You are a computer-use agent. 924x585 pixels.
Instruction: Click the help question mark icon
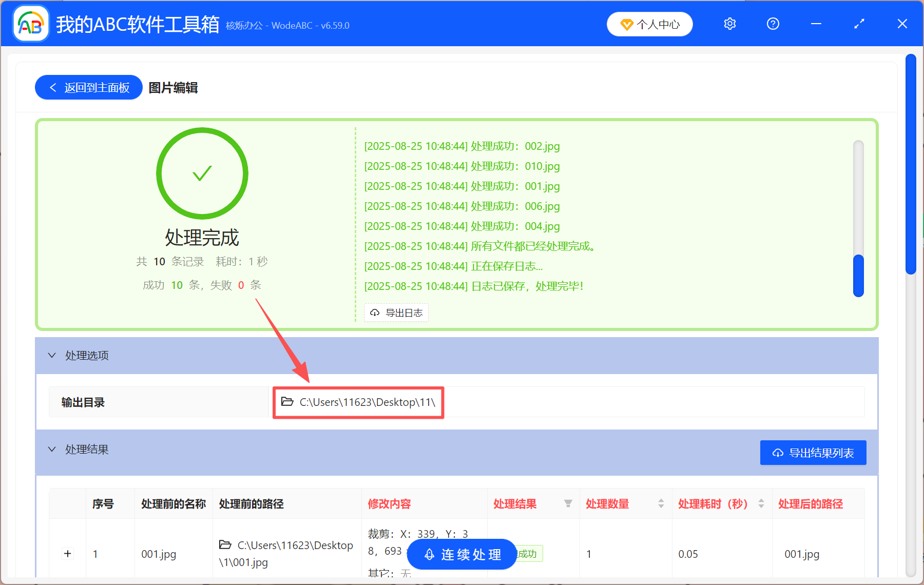(773, 24)
